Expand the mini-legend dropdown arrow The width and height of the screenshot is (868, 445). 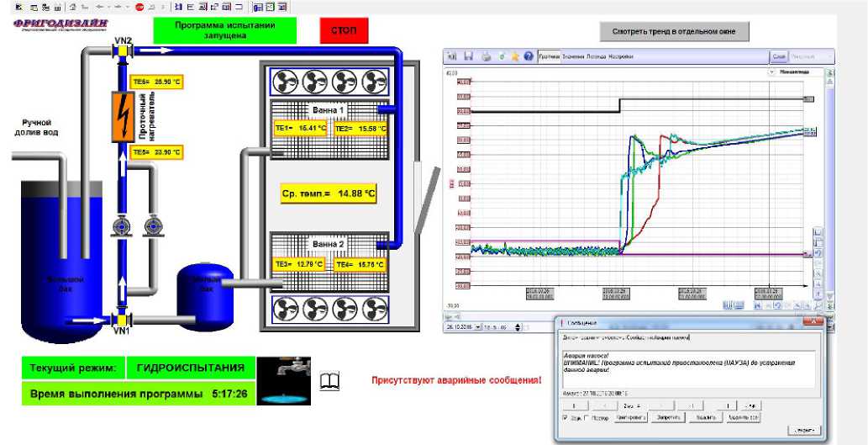771,72
